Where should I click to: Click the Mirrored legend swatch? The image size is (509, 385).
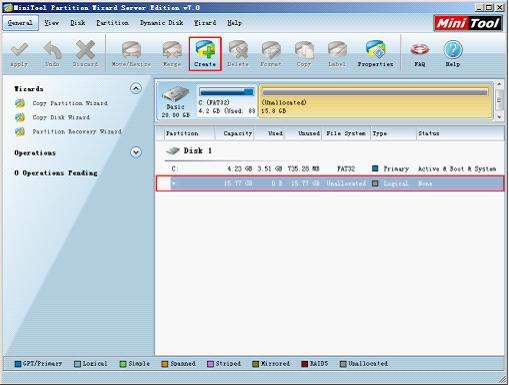tap(256, 364)
